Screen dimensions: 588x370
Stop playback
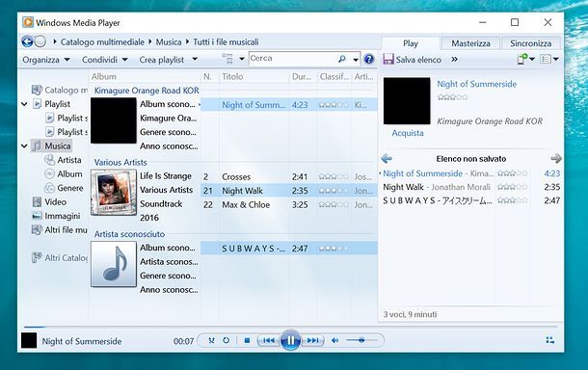point(247,340)
